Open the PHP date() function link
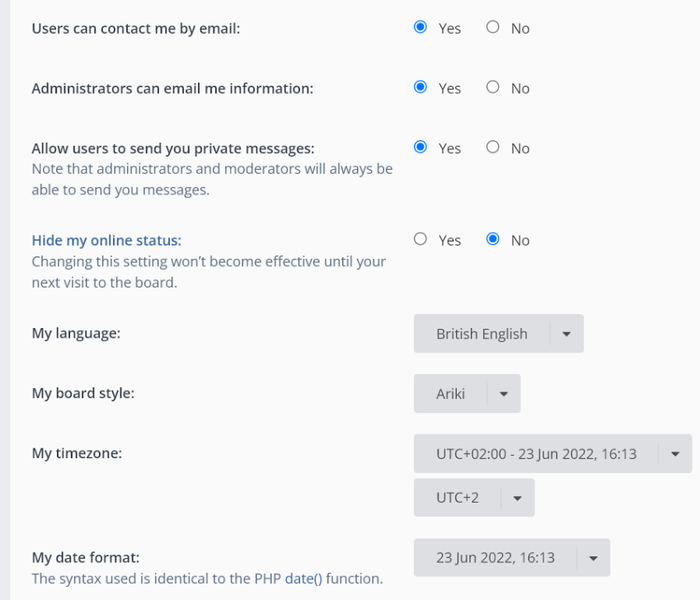 pyautogui.click(x=303, y=579)
